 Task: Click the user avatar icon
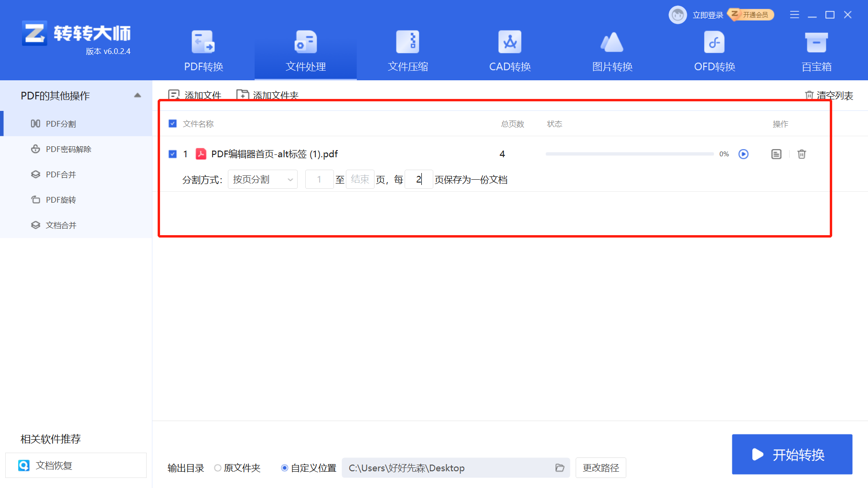point(677,15)
